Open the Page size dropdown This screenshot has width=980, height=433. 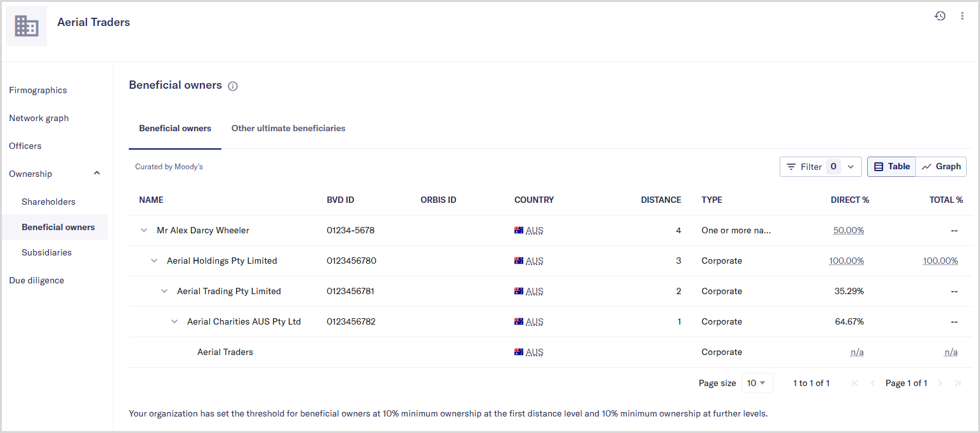[x=757, y=383]
